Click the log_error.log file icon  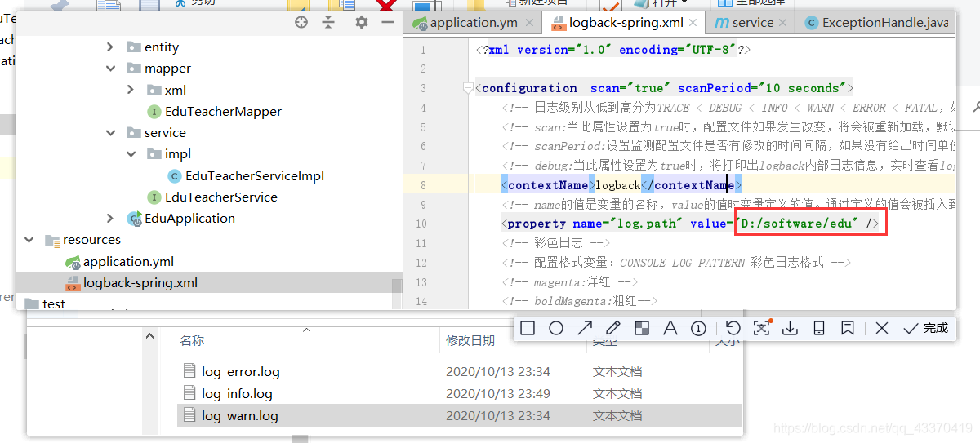coord(189,371)
